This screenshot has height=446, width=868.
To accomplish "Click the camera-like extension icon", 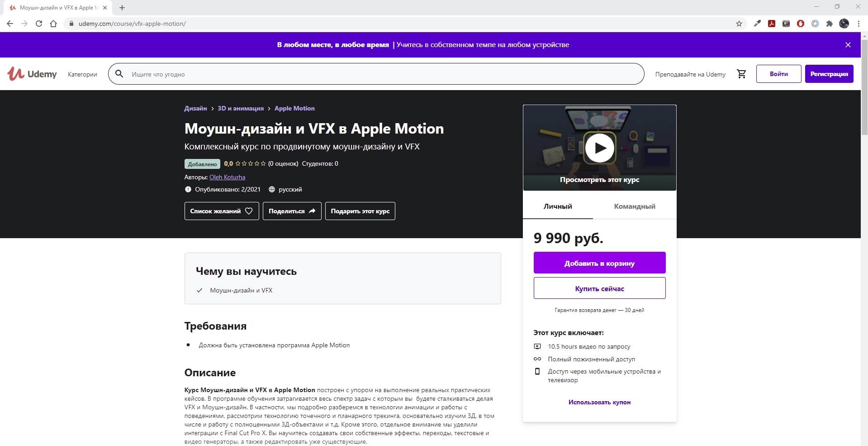I will point(786,24).
